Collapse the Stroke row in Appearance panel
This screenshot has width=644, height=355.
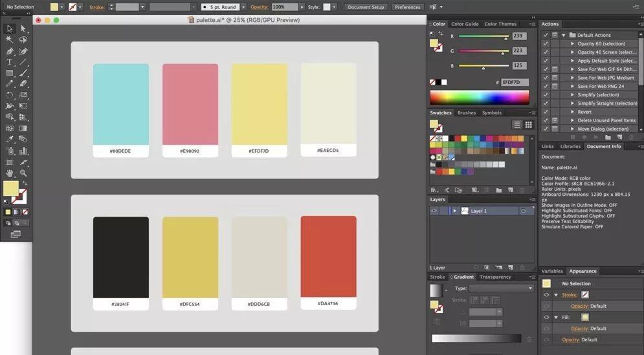tap(556, 295)
